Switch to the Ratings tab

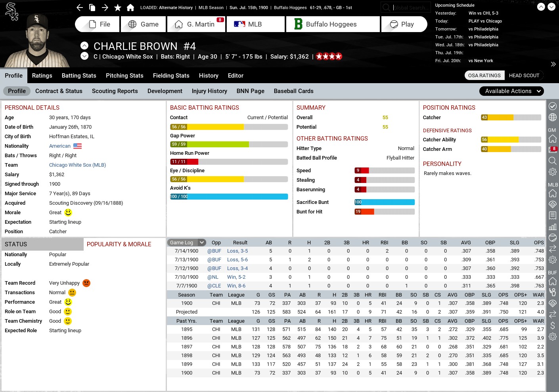(42, 76)
